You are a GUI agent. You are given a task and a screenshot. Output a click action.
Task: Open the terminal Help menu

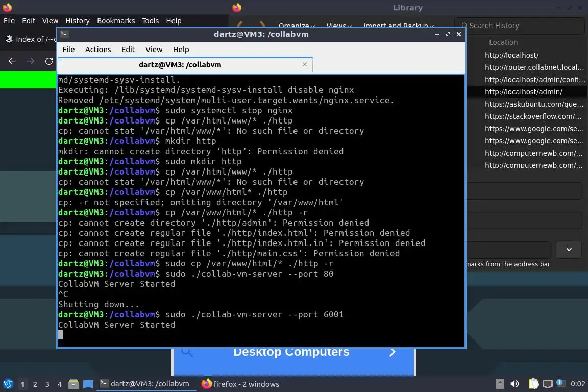point(181,50)
